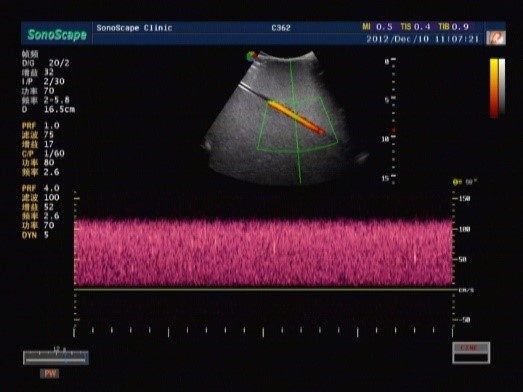Screen dimensions: 523x392
Task: Click the red focus marker on the depth scale
Action: coord(394,130)
